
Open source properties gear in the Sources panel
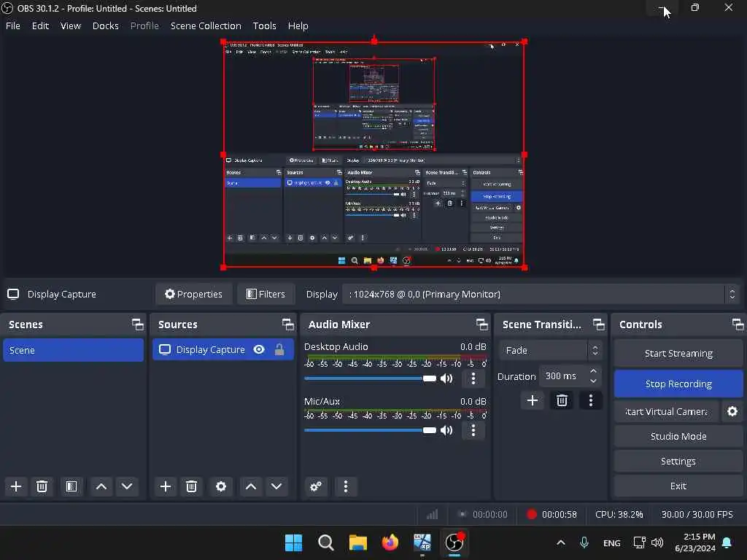pos(221,486)
